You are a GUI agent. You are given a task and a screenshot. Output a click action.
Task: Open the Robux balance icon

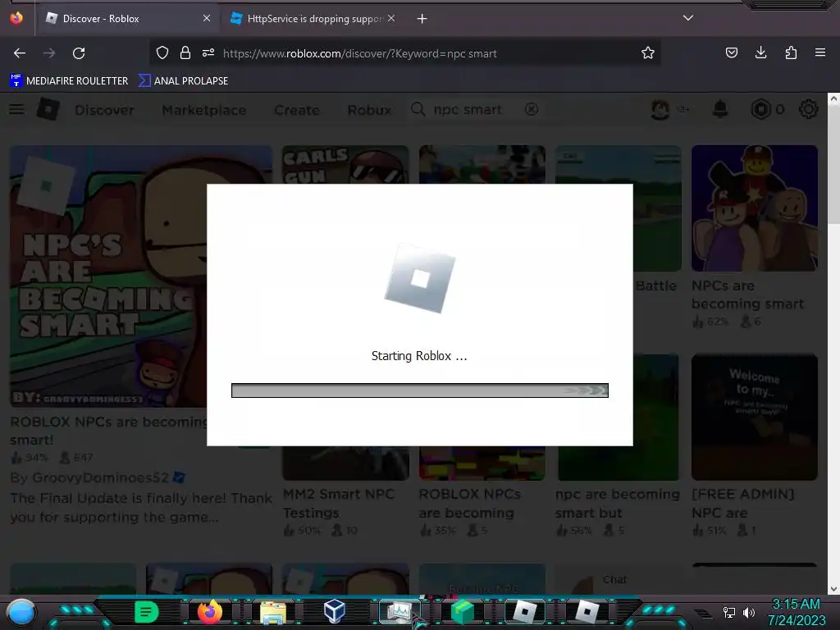click(760, 109)
